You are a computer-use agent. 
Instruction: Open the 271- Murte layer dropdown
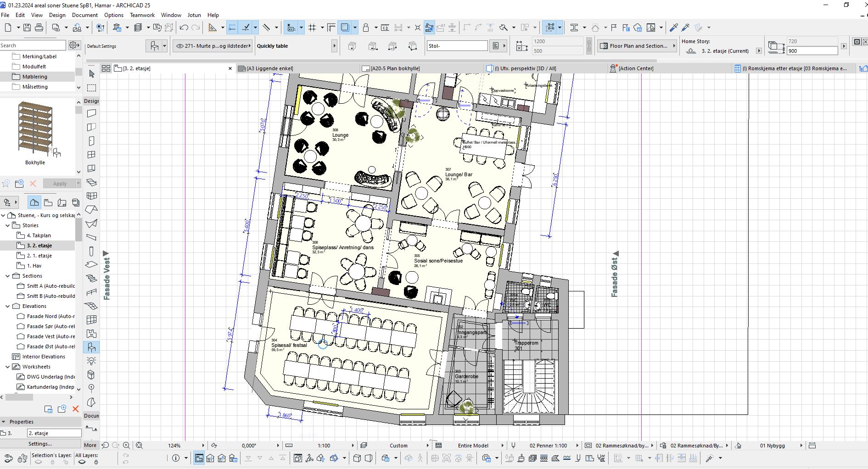(x=213, y=46)
